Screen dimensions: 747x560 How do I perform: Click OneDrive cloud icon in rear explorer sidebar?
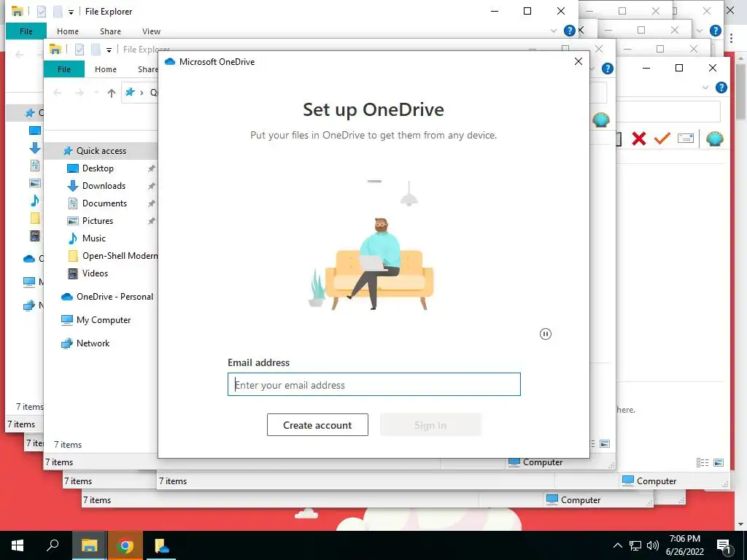(29, 259)
